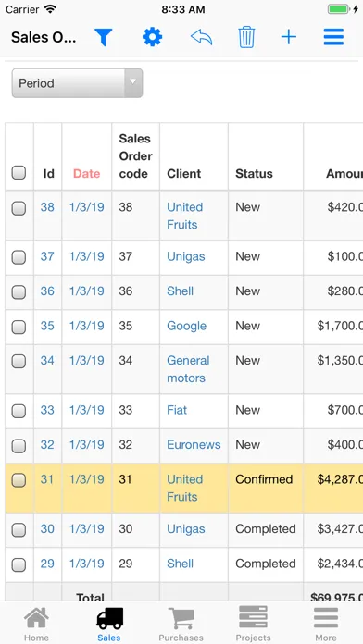
Task: Switch to the Projects tab
Action: tap(253, 624)
